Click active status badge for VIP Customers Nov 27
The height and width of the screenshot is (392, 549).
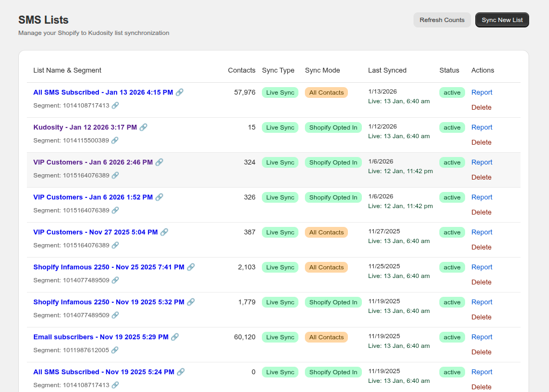click(452, 232)
